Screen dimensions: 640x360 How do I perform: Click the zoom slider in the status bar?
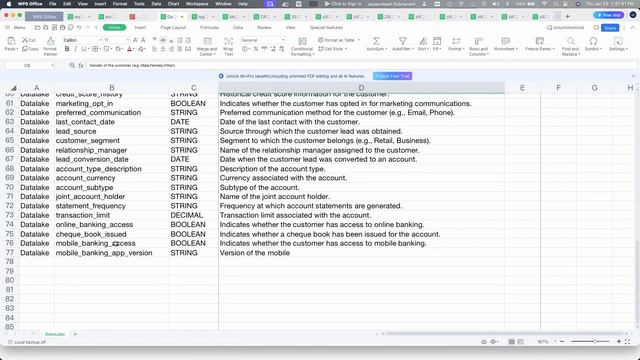pyautogui.click(x=590, y=341)
